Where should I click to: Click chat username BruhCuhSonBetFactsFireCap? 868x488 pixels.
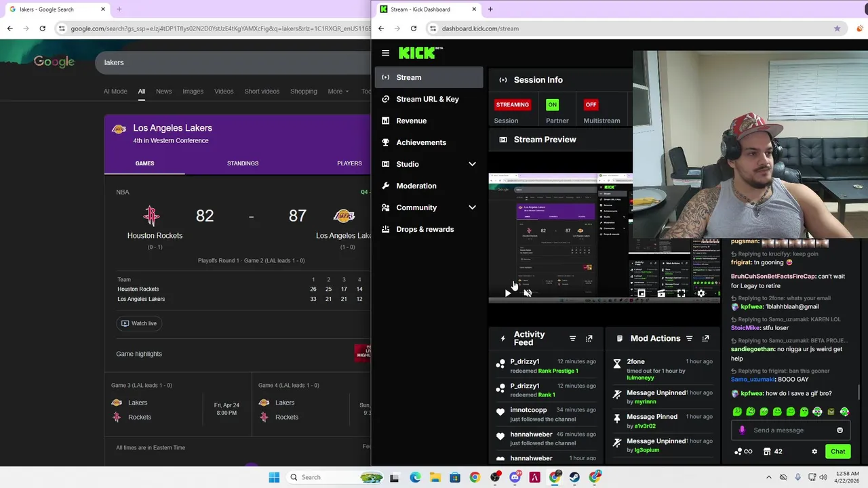point(772,277)
